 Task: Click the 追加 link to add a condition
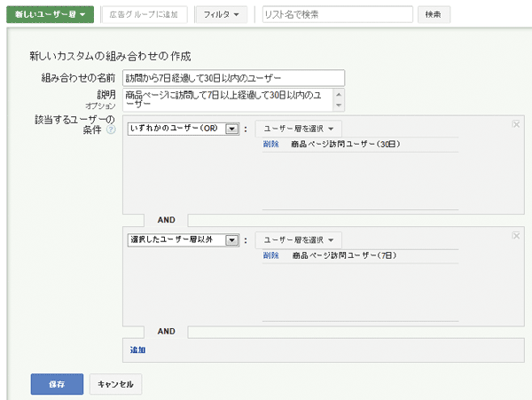coord(137,350)
